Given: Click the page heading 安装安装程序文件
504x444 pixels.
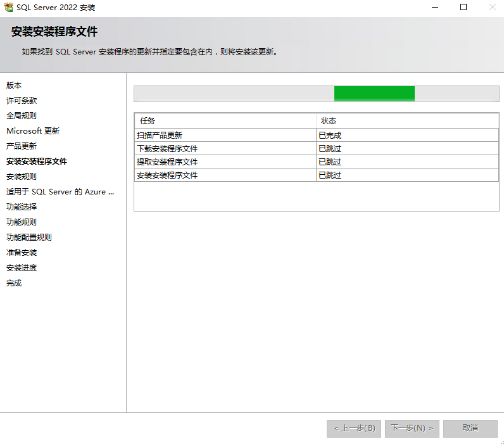Looking at the screenshot, I should point(54,32).
